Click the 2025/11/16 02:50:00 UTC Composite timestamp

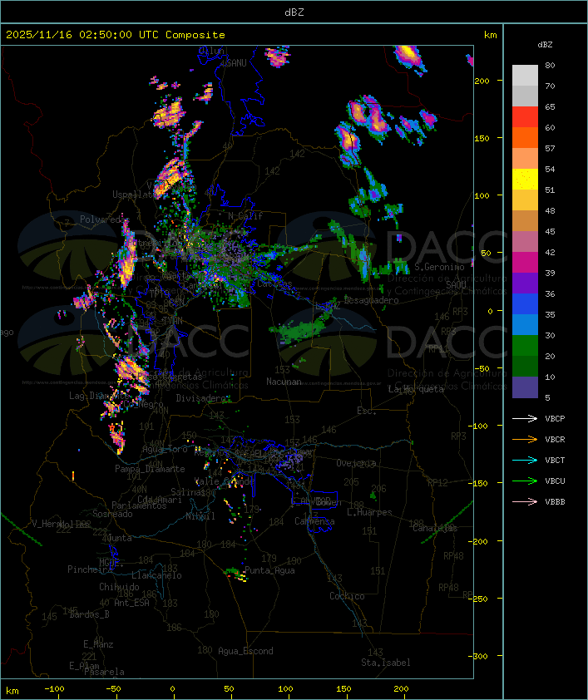click(x=116, y=35)
